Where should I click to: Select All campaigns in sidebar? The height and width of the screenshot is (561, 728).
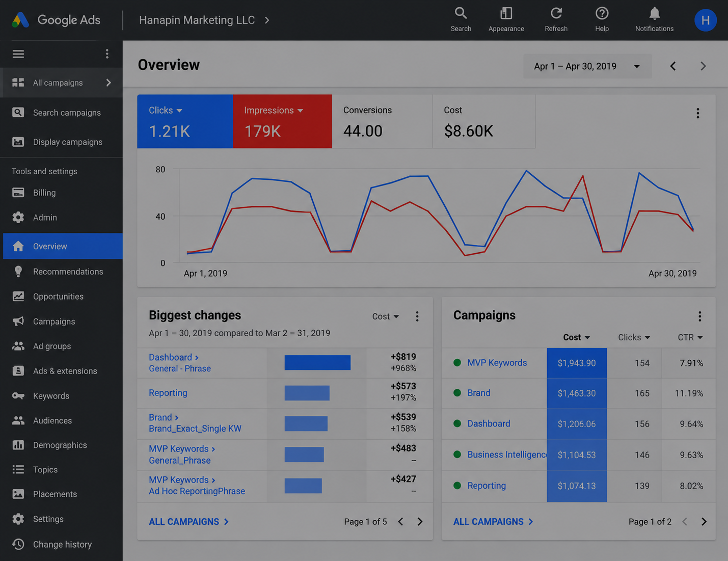point(63,83)
